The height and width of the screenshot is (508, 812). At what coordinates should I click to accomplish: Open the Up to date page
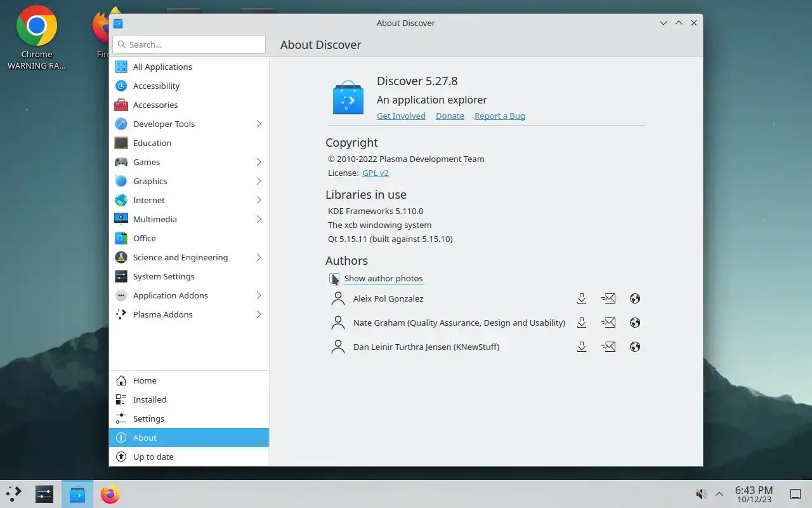[x=189, y=457]
